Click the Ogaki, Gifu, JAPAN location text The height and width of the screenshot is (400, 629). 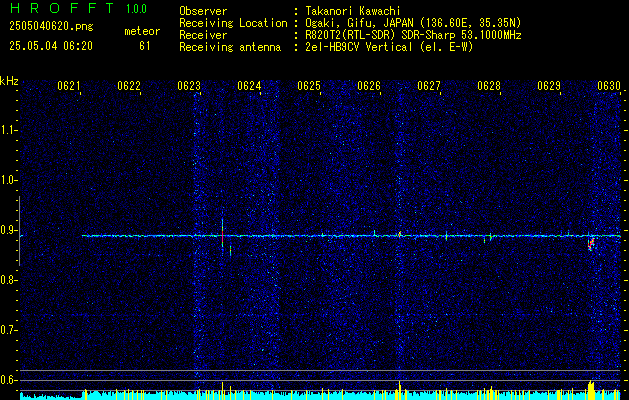(413, 23)
